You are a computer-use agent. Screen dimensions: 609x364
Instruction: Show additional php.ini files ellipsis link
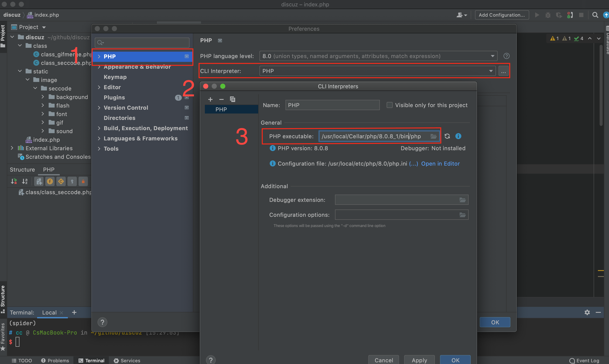click(413, 164)
